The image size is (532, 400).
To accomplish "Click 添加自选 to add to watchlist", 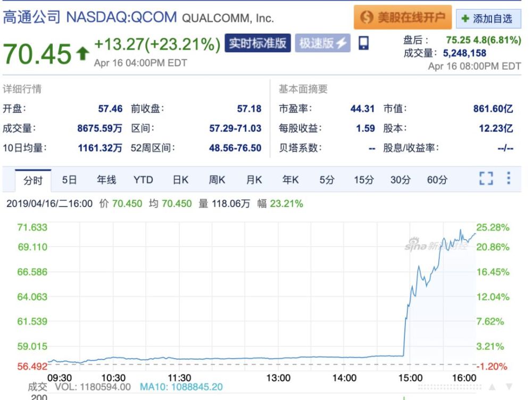I will click(x=487, y=19).
